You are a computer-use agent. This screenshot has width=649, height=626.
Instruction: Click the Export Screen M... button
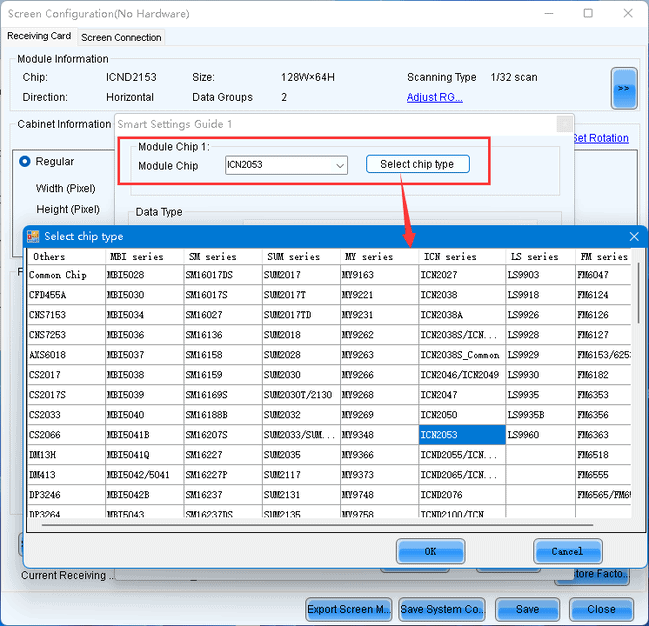(x=349, y=609)
